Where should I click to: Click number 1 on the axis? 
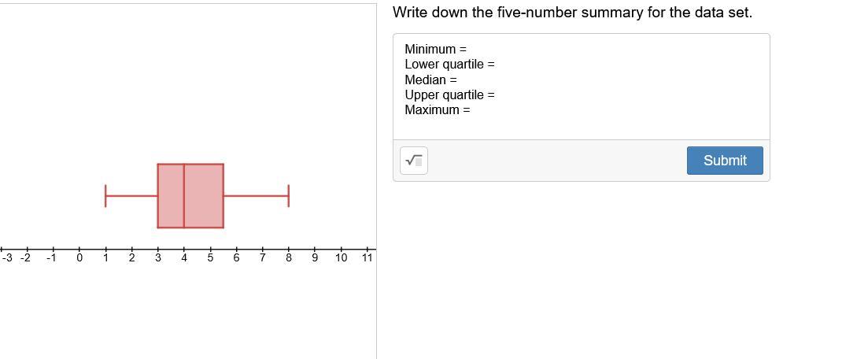105,257
